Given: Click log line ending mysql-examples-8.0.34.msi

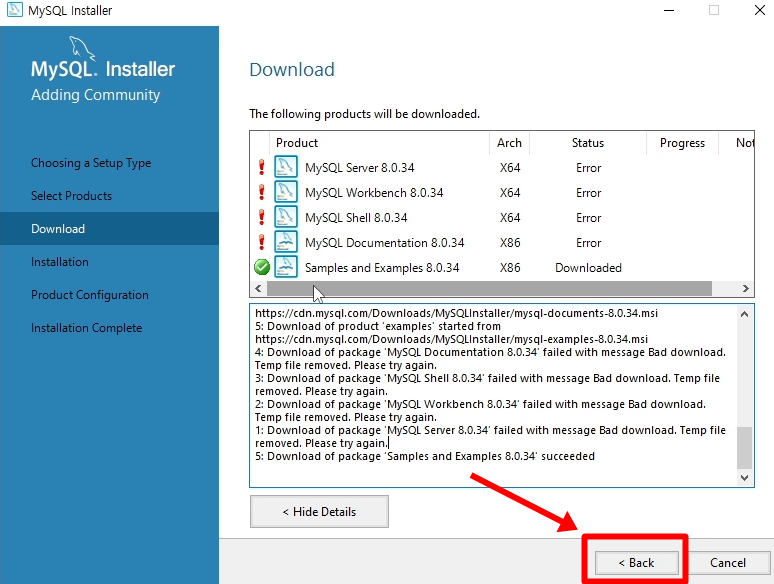Looking at the screenshot, I should coord(452,339).
